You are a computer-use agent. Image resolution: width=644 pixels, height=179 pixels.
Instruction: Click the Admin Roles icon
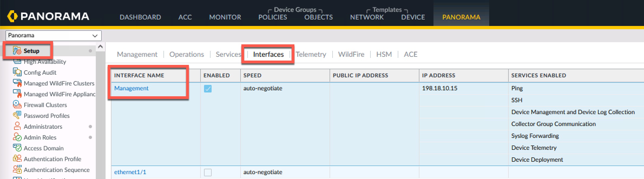click(x=17, y=137)
